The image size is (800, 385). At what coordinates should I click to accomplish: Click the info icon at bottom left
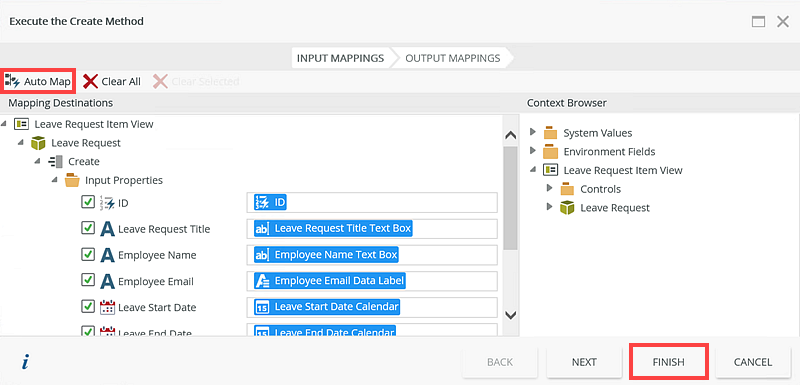click(25, 363)
